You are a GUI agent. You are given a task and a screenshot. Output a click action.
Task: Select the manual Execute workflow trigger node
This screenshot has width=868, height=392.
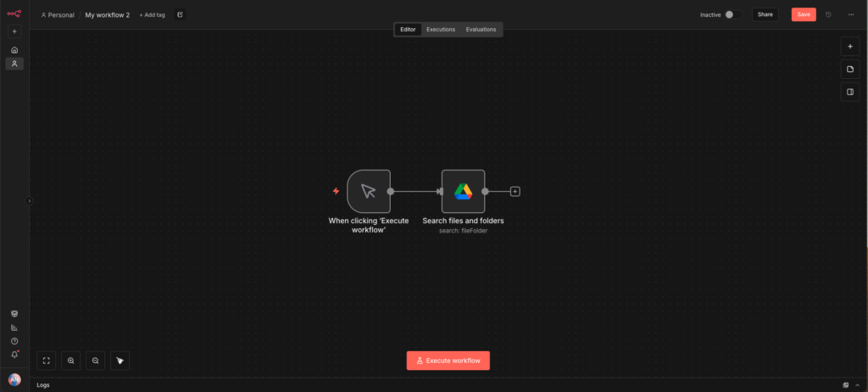(x=368, y=191)
